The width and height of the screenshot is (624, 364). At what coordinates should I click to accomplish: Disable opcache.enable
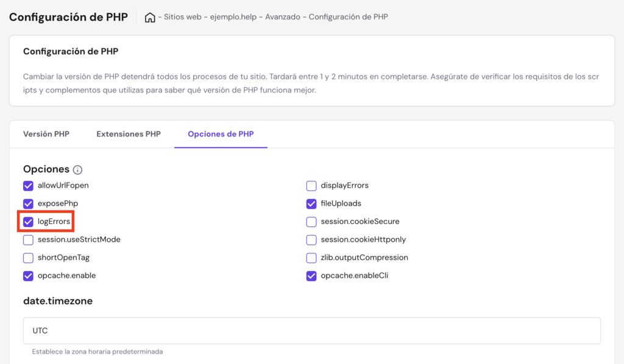coord(27,276)
